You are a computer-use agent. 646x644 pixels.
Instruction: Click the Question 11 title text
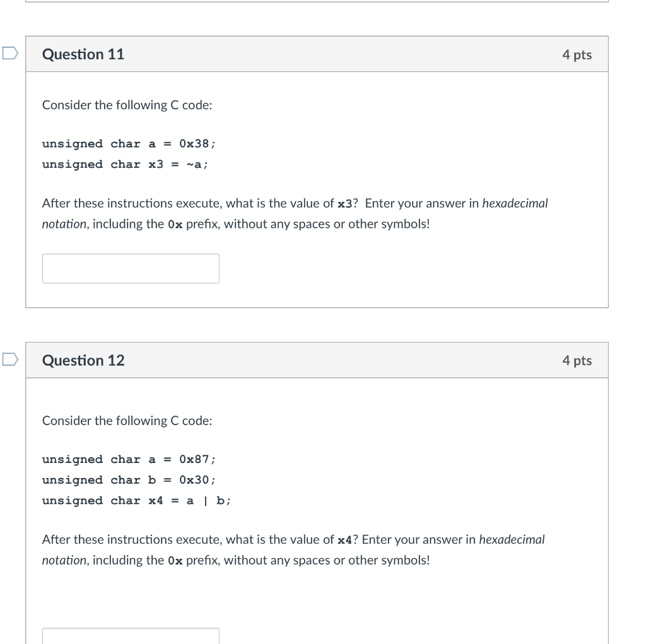click(x=83, y=54)
